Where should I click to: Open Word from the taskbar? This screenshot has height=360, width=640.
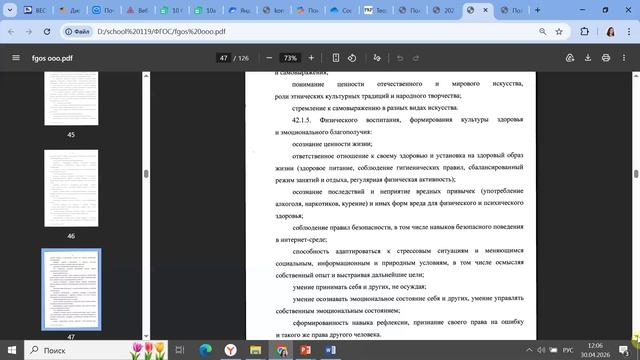tap(331, 350)
